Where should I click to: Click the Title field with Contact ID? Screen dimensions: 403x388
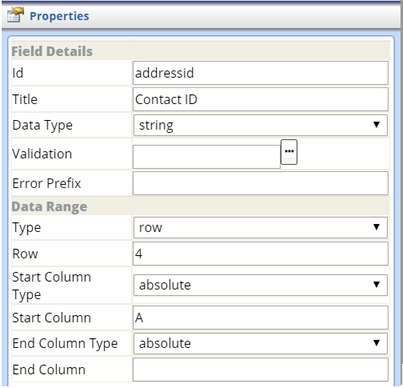261,99
